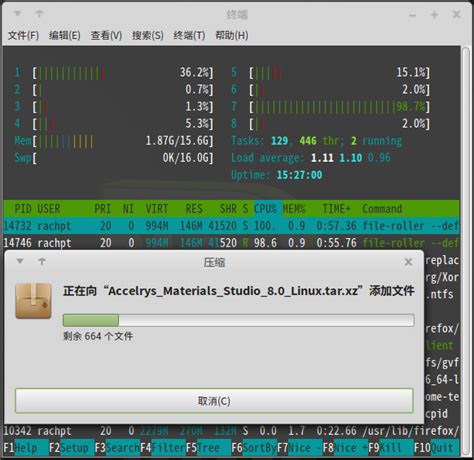Click the up-arrow icon in the terminal title bar
474x460 pixels.
click(x=39, y=14)
